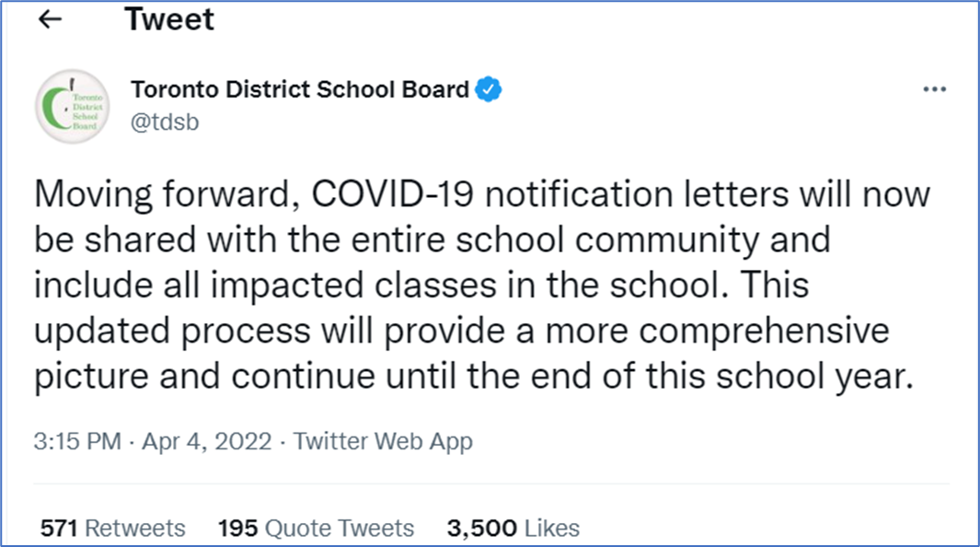The image size is (980, 547).
Task: Open the Twitter Web App source link
Action: (383, 441)
